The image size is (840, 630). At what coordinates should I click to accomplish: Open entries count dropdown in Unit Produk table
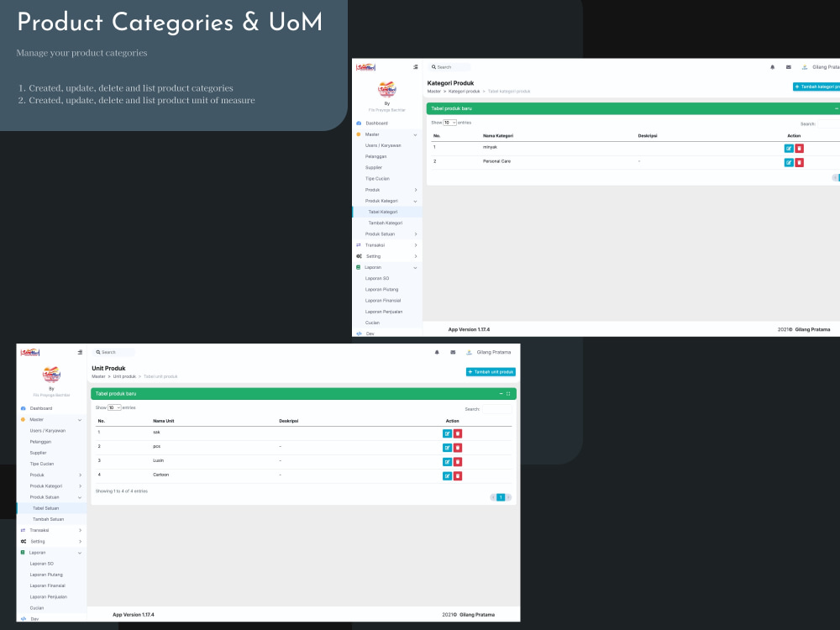114,407
